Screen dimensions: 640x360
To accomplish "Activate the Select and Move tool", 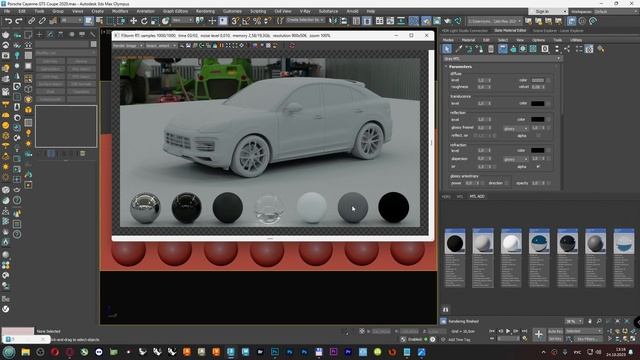I will [x=133, y=21].
